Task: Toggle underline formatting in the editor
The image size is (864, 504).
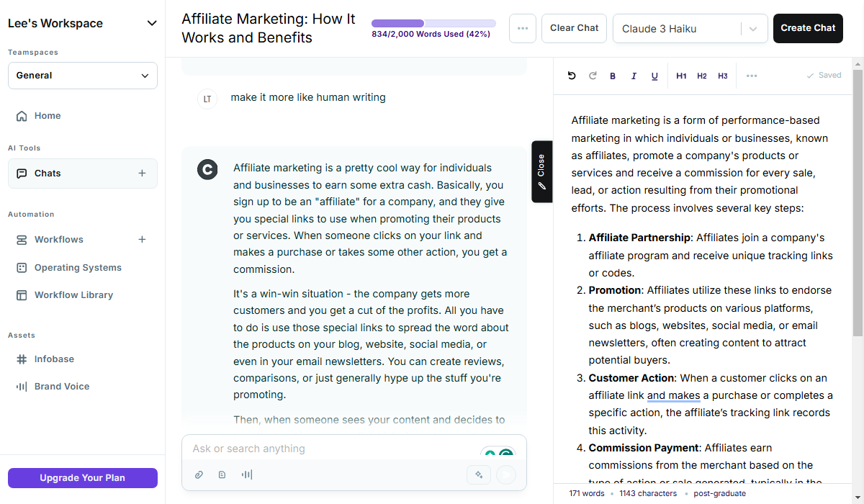Action: [654, 76]
